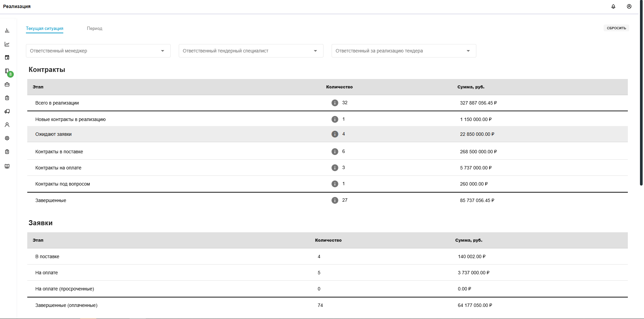Image resolution: width=644 pixels, height=319 pixels.
Task: Select Новые контракты в реализацию label
Action: pyautogui.click(x=70, y=119)
